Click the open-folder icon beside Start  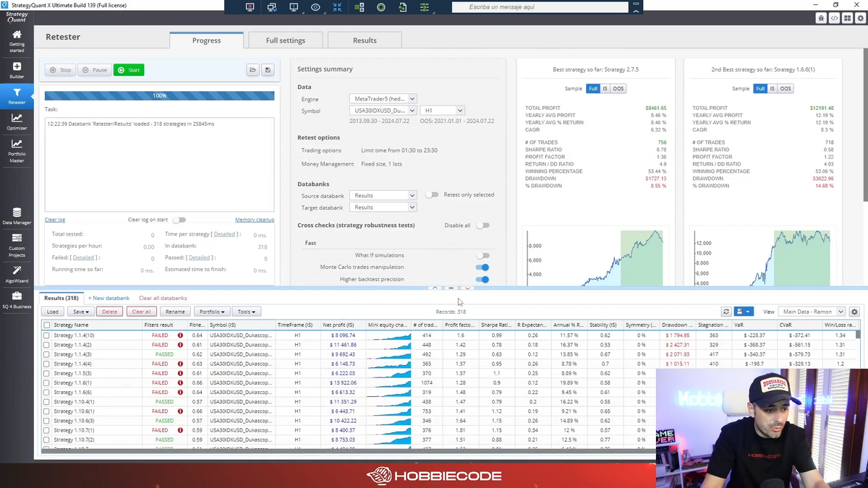pos(252,70)
